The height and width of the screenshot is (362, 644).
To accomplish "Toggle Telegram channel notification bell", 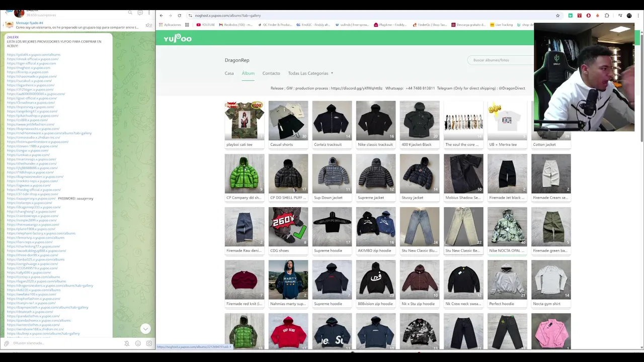I will [127, 343].
